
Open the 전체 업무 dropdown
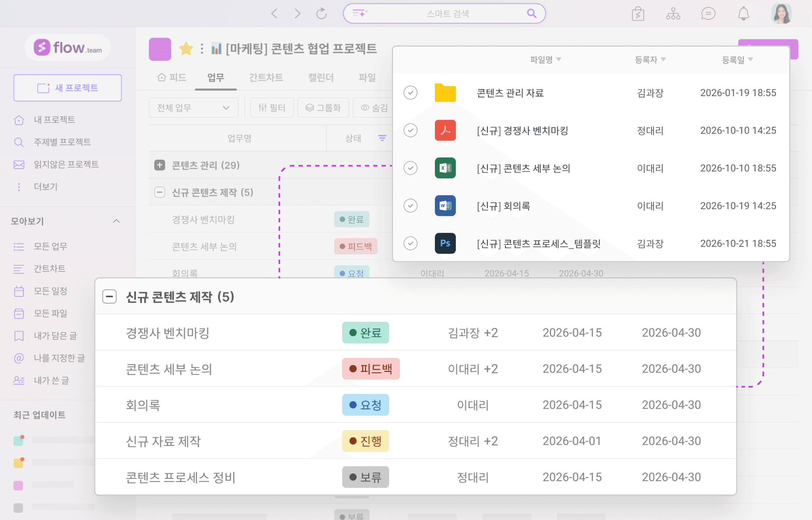pos(193,108)
